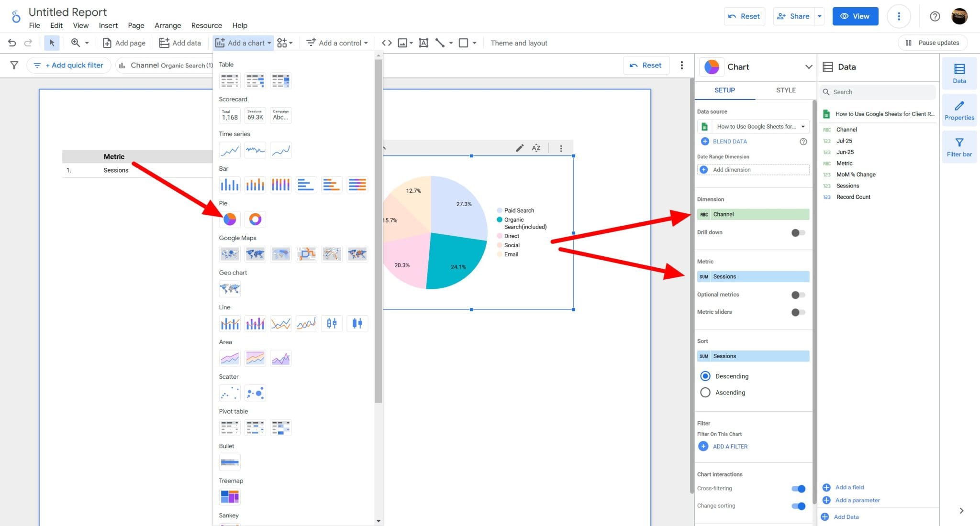This screenshot has height=526, width=980.
Task: Click the View button
Action: pos(855,16)
